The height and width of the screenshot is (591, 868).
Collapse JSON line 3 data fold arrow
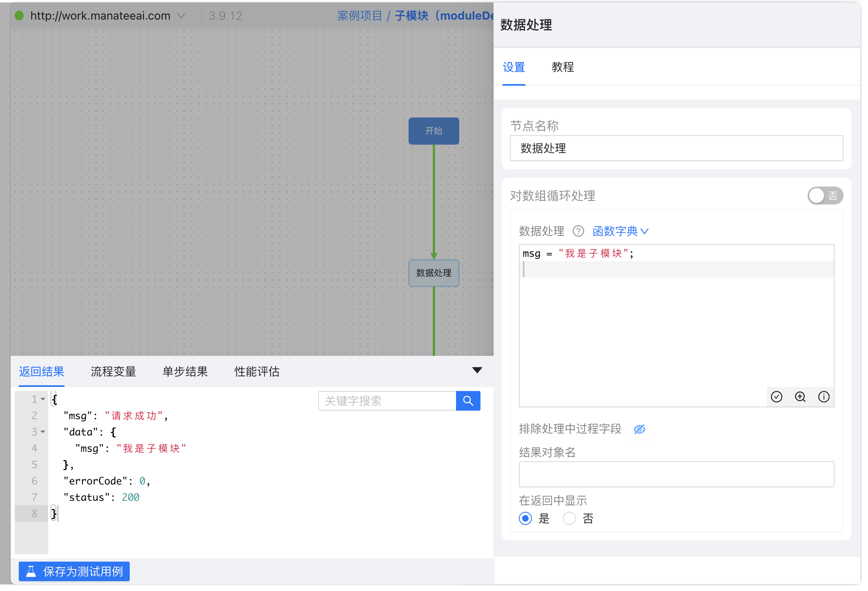tap(43, 432)
